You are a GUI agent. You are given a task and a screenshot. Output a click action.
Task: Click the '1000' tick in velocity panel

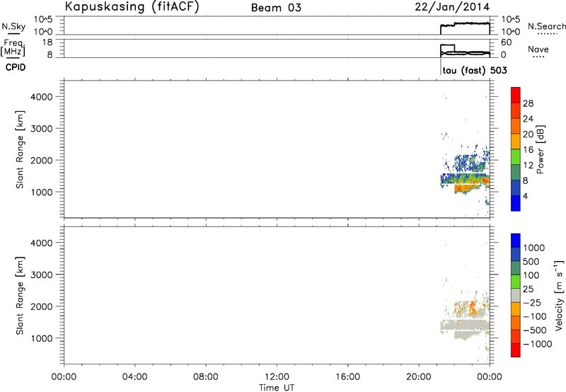41,338
